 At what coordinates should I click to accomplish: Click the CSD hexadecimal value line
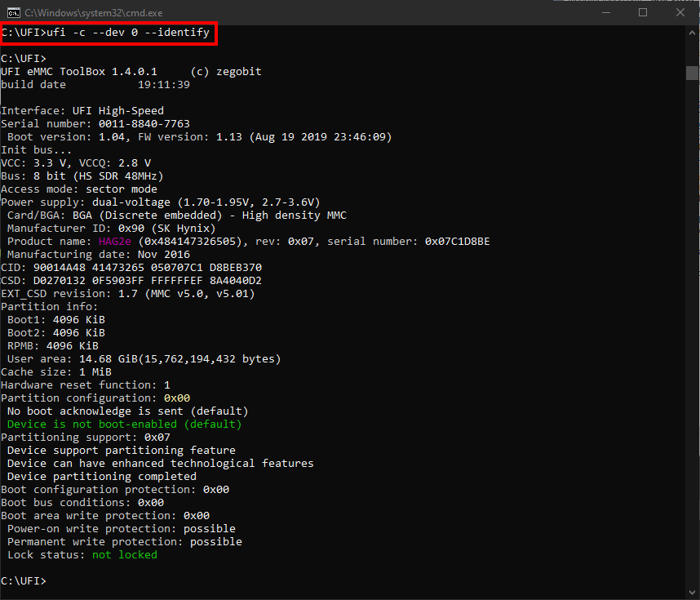click(131, 281)
